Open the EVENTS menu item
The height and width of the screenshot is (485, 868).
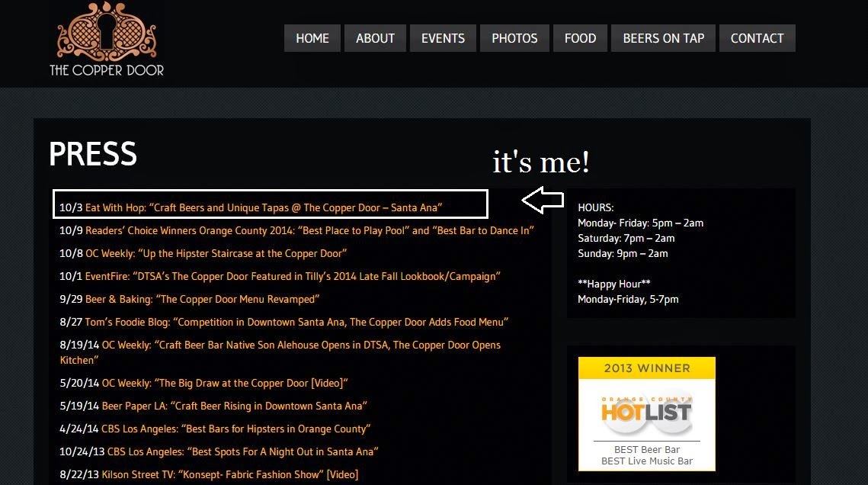click(x=443, y=38)
